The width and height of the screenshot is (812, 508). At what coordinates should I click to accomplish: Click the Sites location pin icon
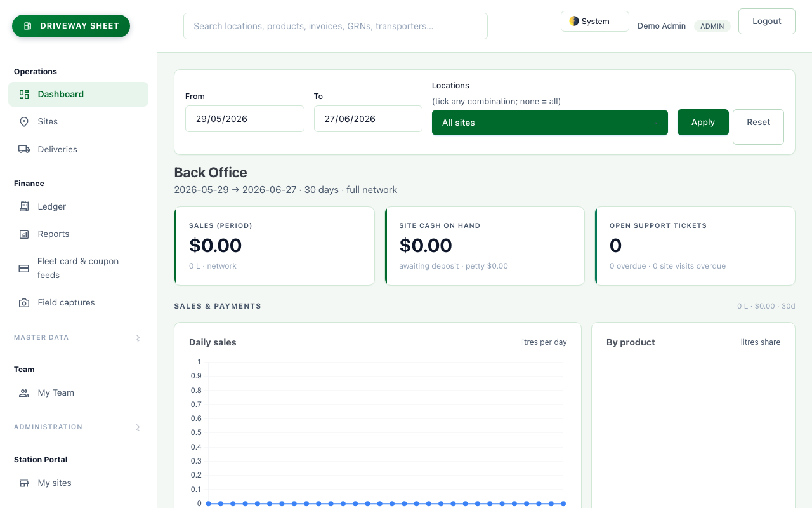(x=24, y=122)
